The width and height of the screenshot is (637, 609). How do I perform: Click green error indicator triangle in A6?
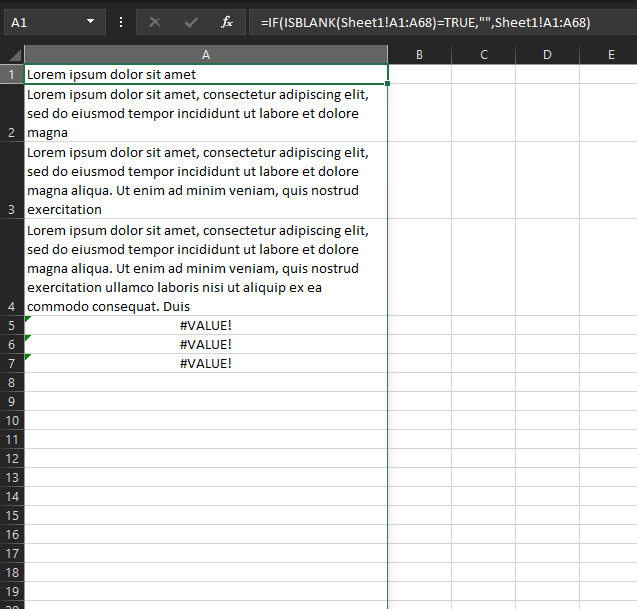[27, 338]
